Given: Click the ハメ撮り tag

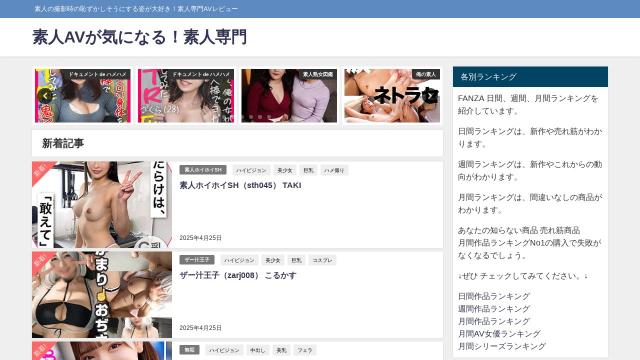Looking at the screenshot, I should click(x=334, y=170).
